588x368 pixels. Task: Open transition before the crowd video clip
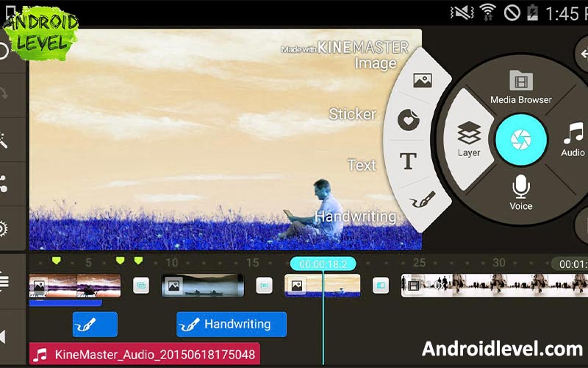click(381, 286)
